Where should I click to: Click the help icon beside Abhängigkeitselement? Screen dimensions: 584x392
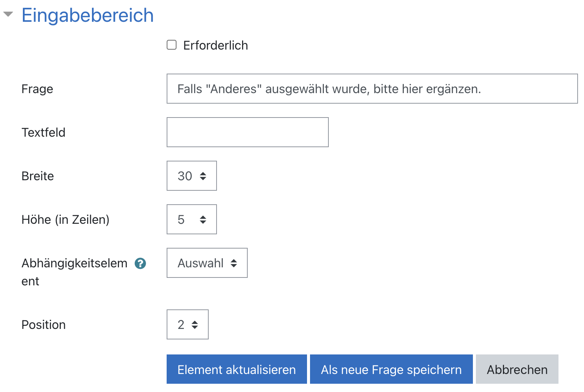point(140,264)
